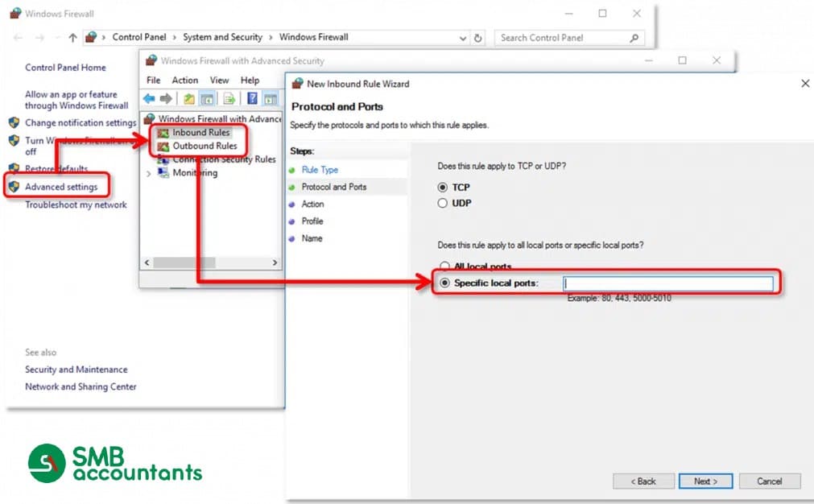Go to the Rule Type wizard step
814x504 pixels.
click(x=320, y=170)
